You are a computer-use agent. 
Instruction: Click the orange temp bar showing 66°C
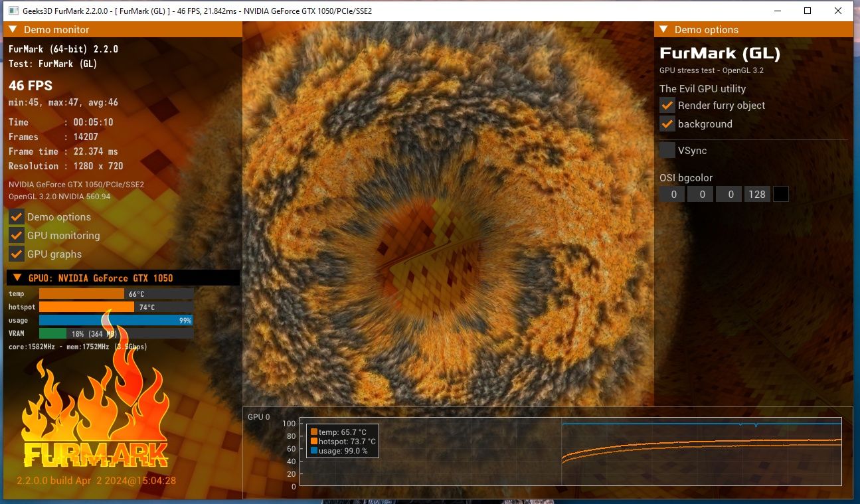coord(116,294)
